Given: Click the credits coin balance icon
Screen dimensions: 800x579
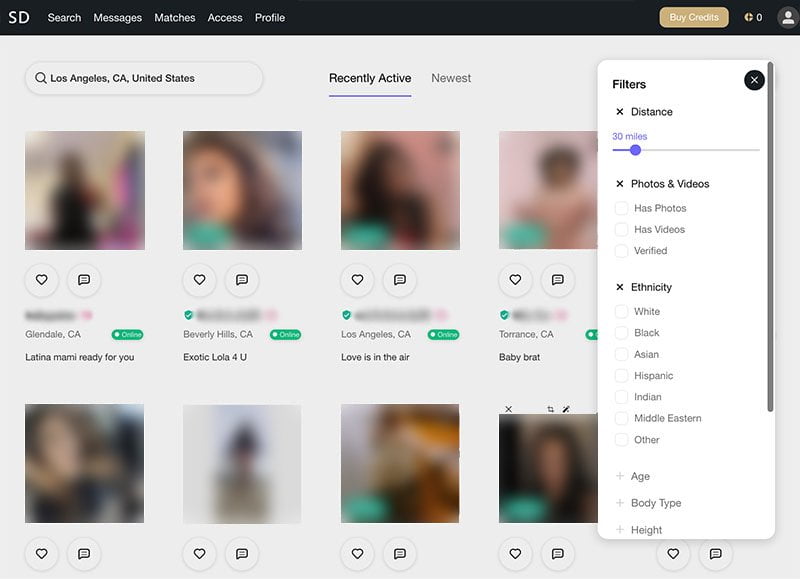Looking at the screenshot, I should 748,17.
